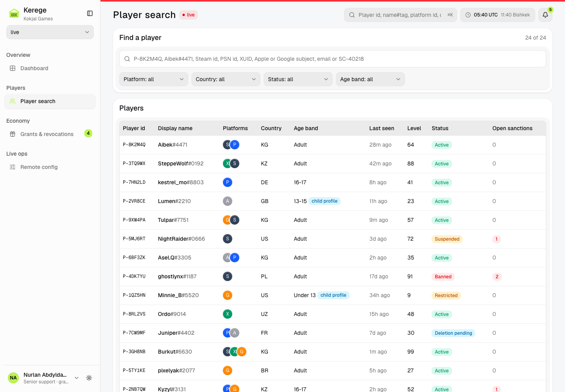Click Deletion pending status badge

pyautogui.click(x=453, y=333)
